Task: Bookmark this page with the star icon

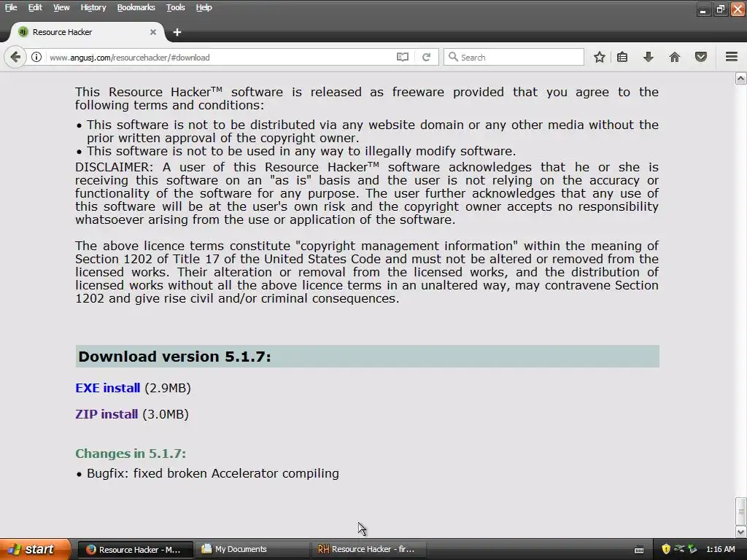Action: (600, 57)
